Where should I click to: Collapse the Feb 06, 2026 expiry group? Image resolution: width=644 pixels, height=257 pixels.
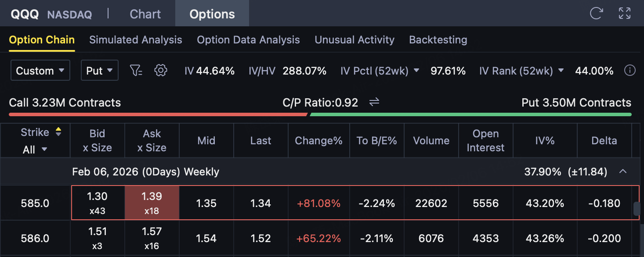click(622, 171)
